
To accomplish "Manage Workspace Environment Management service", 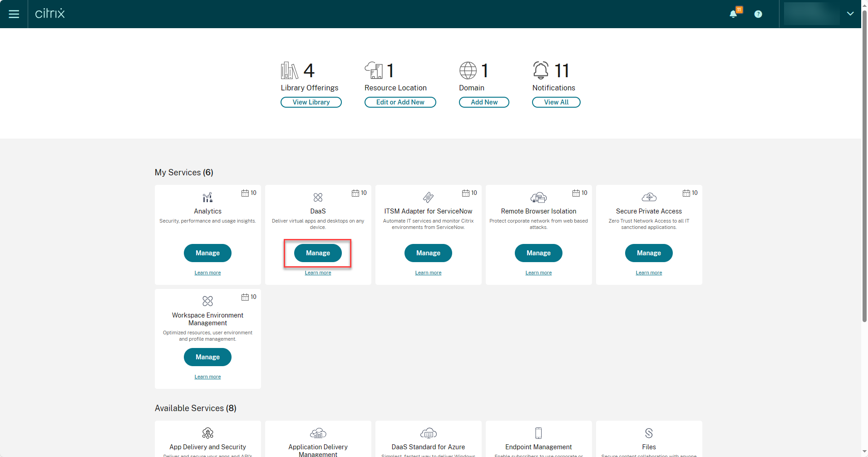I will [207, 357].
